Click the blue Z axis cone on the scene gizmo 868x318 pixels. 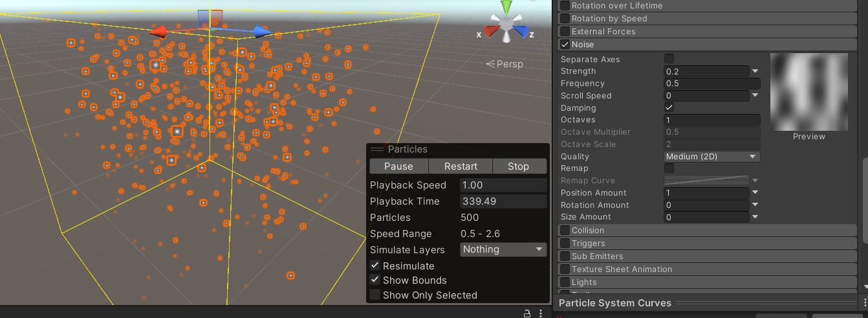523,30
